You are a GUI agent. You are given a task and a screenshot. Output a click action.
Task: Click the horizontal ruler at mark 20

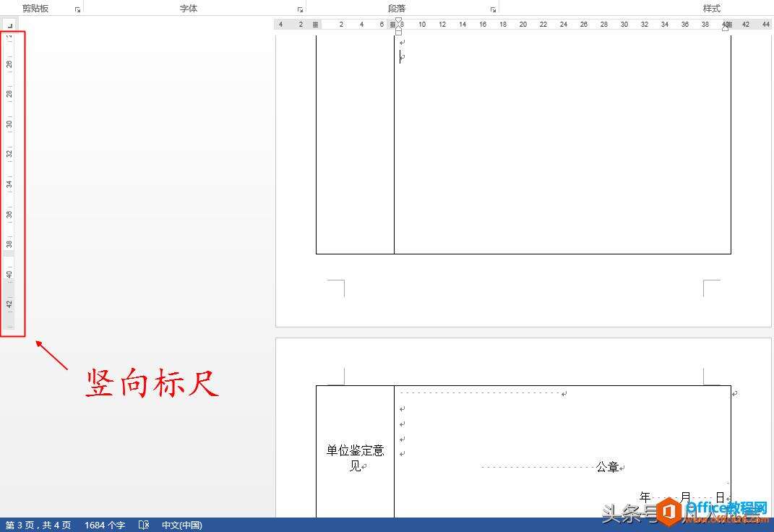[x=523, y=24]
